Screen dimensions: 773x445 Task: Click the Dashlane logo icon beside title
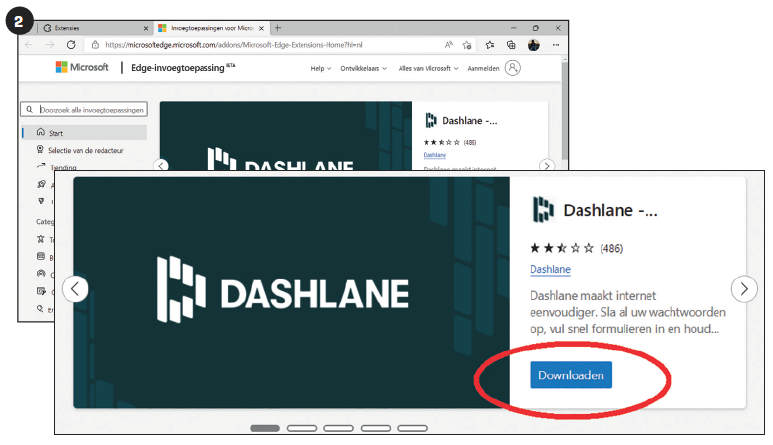[543, 209]
